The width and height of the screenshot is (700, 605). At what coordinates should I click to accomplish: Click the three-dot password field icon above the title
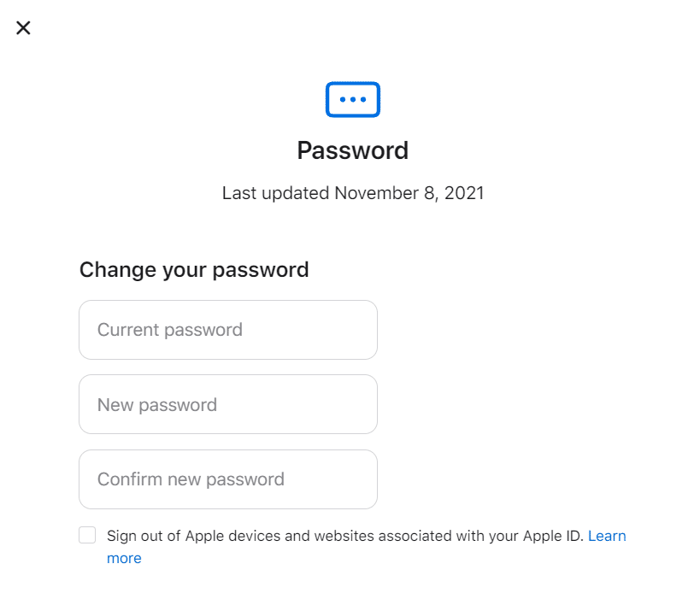point(353,100)
